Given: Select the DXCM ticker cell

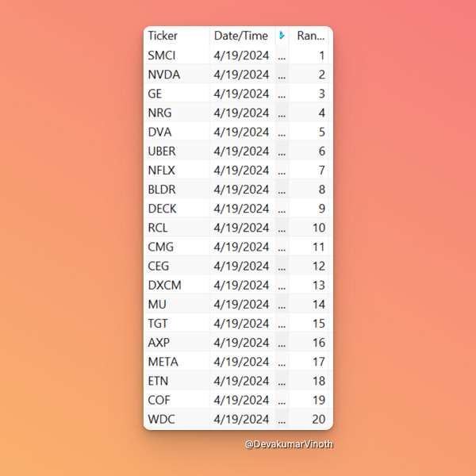Looking at the screenshot, I should tap(176, 285).
